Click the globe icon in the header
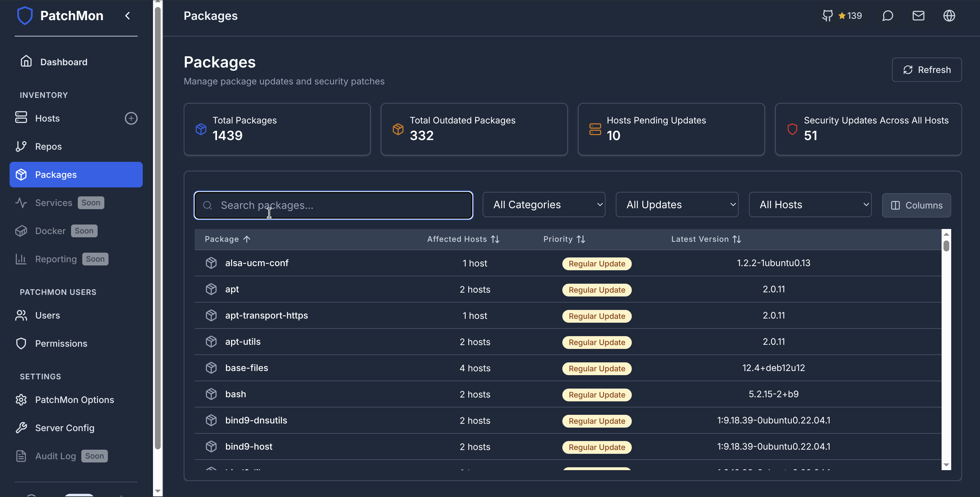The width and height of the screenshot is (980, 497). pyautogui.click(x=949, y=16)
